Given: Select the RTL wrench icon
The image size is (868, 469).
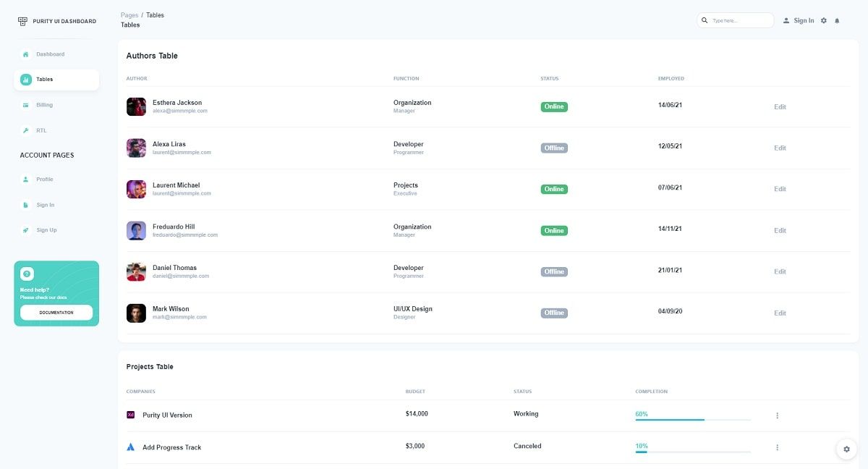Looking at the screenshot, I should pyautogui.click(x=27, y=130).
